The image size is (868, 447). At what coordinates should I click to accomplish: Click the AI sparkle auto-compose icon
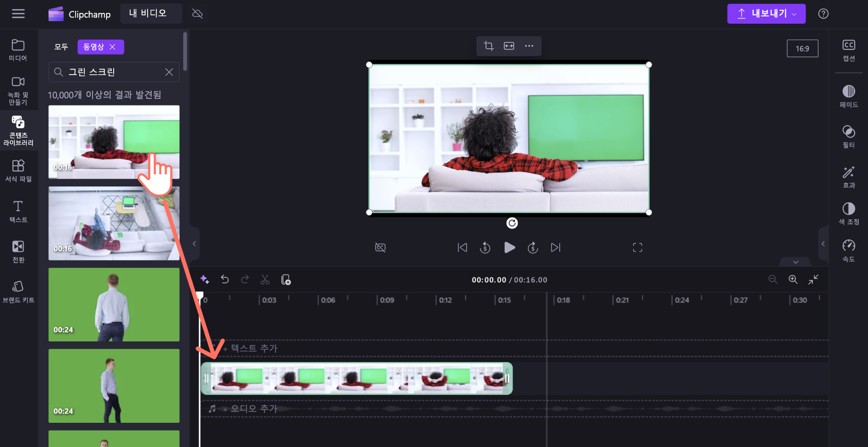click(204, 280)
